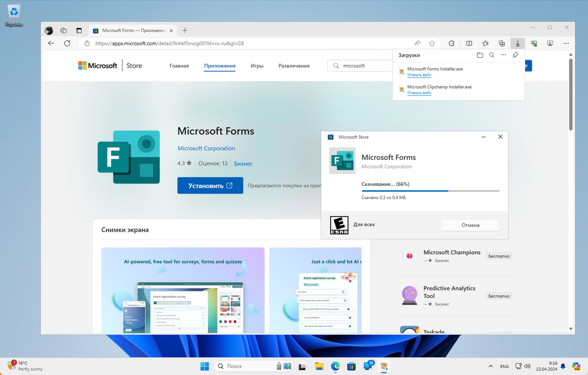Close the Microsoft Forms browser tab

(171, 31)
